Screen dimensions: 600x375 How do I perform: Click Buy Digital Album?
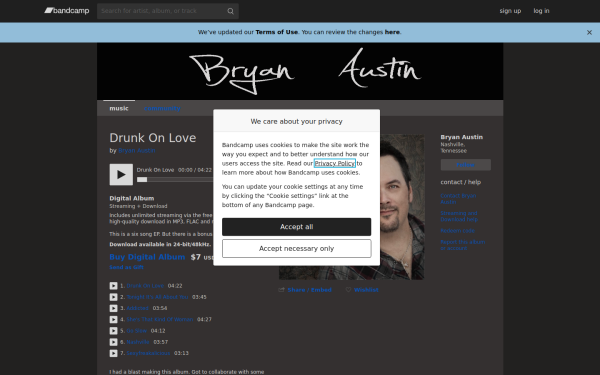pyautogui.click(x=147, y=257)
